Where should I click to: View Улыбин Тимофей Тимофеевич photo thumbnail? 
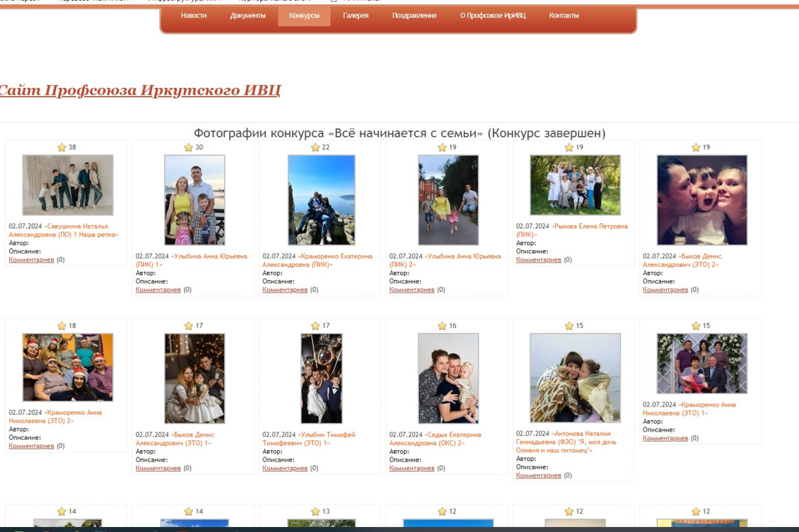coord(321,379)
